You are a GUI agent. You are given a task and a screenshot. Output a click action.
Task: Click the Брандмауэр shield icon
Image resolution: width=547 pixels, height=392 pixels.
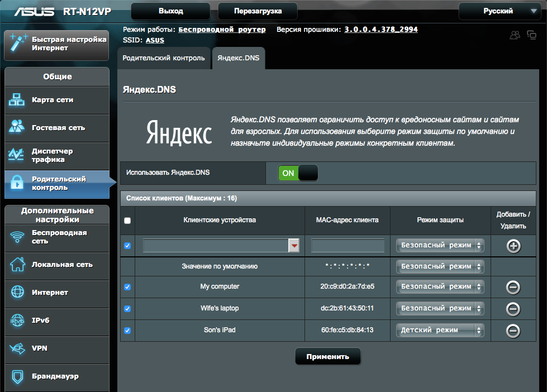(x=17, y=377)
